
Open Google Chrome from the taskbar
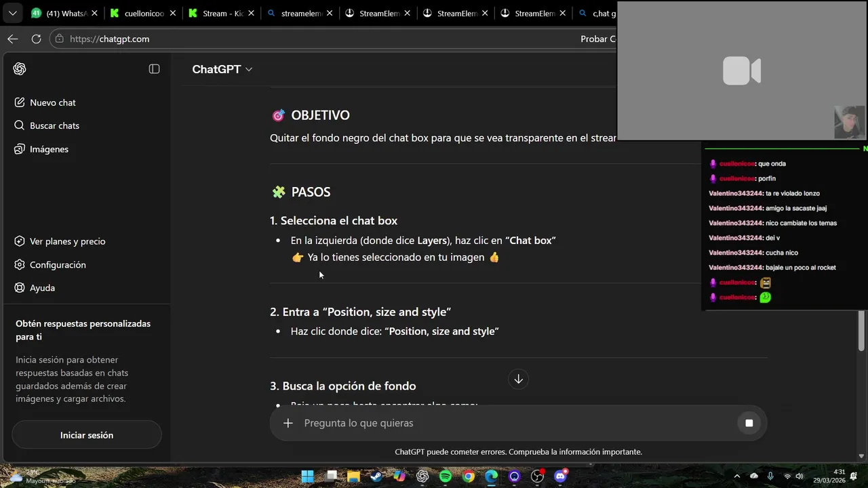pyautogui.click(x=469, y=476)
